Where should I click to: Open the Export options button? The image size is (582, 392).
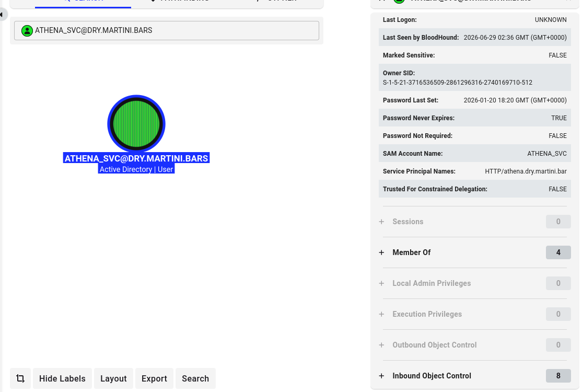tap(154, 378)
